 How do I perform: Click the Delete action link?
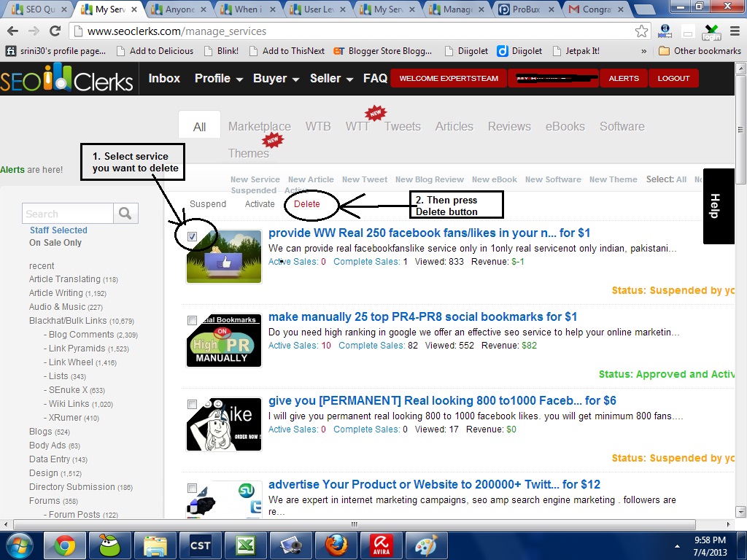click(x=307, y=204)
